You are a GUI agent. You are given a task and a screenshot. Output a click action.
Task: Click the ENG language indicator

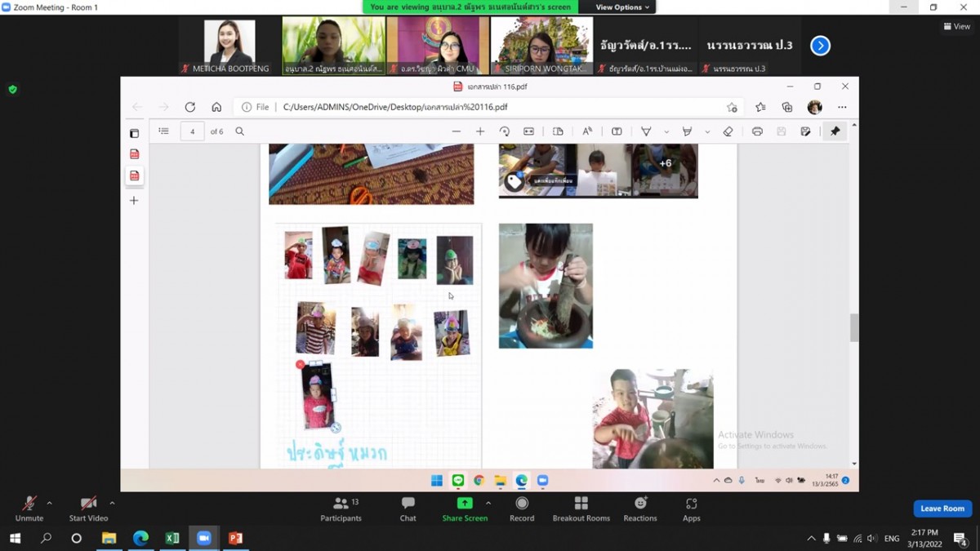[x=892, y=539]
